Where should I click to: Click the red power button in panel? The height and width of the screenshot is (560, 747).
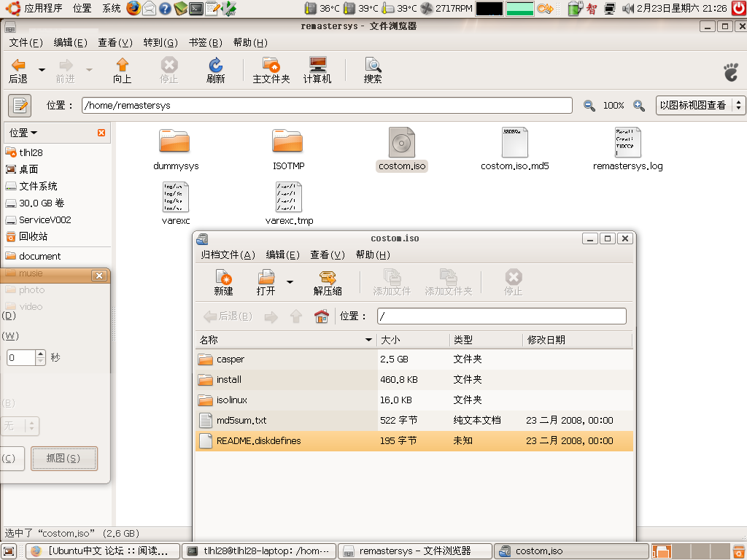(x=739, y=8)
